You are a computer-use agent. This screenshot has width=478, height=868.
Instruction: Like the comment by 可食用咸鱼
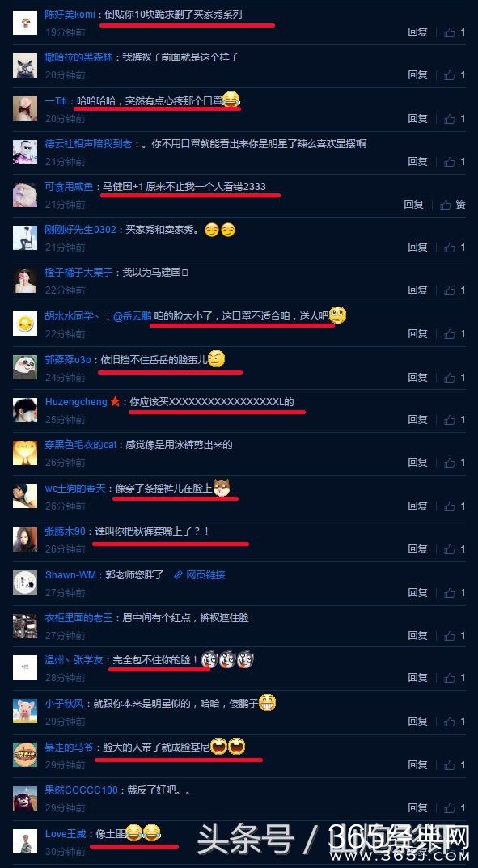(446, 205)
